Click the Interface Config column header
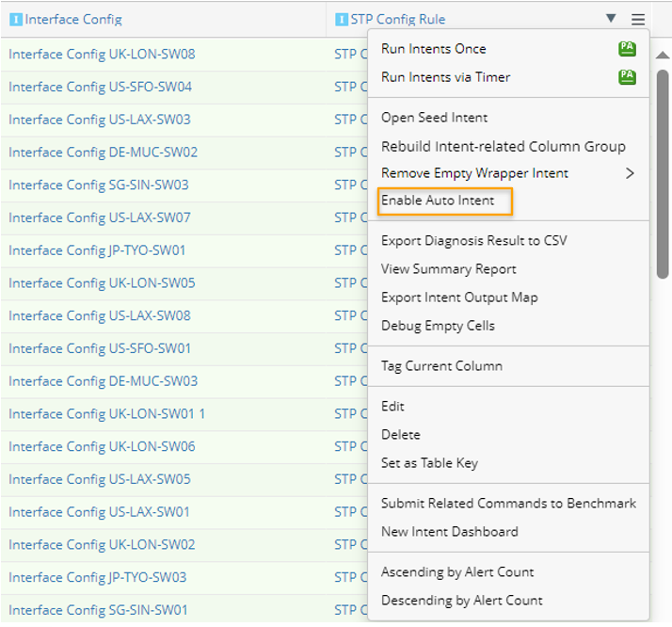This screenshot has height=627, width=672. 73,19
